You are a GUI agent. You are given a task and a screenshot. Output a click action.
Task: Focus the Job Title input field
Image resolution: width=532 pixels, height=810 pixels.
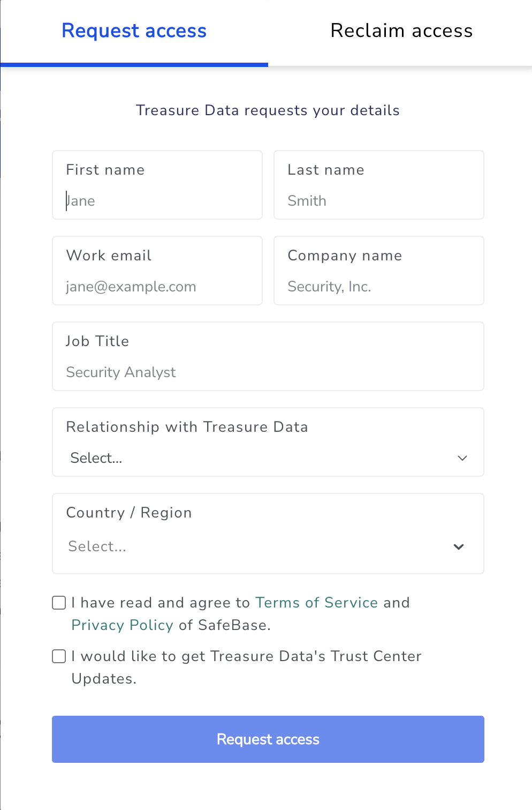268,372
